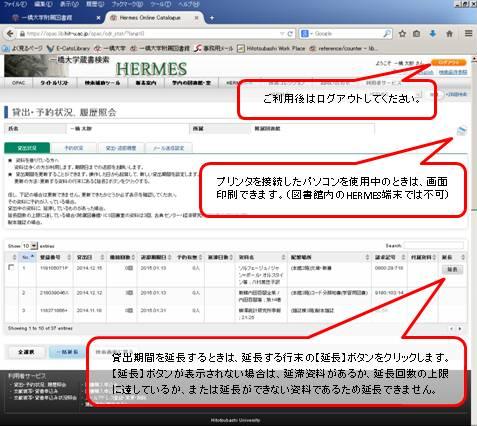Open the new tab plus button
477x426 pixels.
(211, 18)
